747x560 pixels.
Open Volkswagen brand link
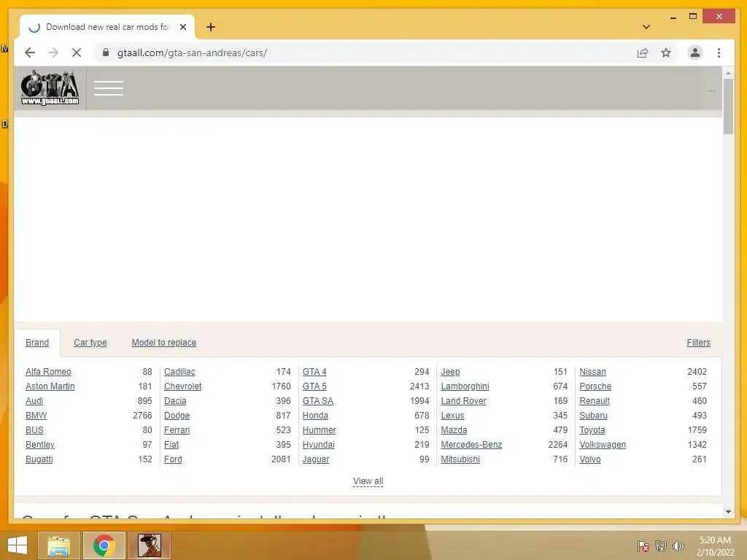pos(603,445)
